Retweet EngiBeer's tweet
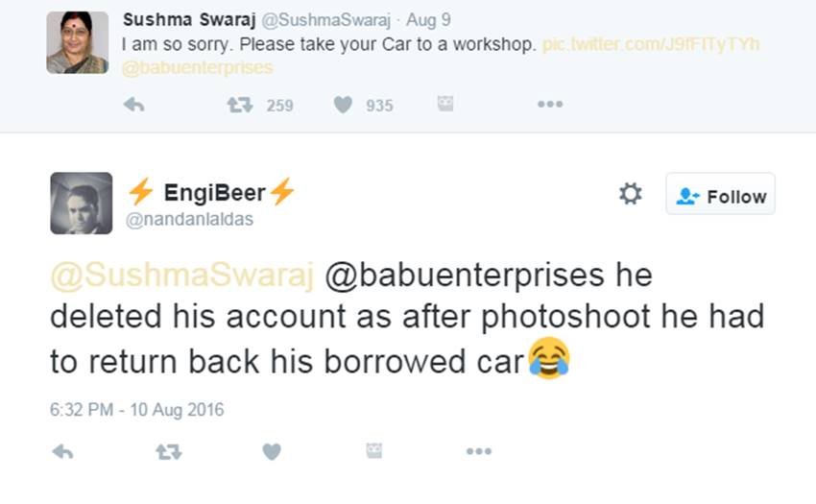 tap(168, 451)
